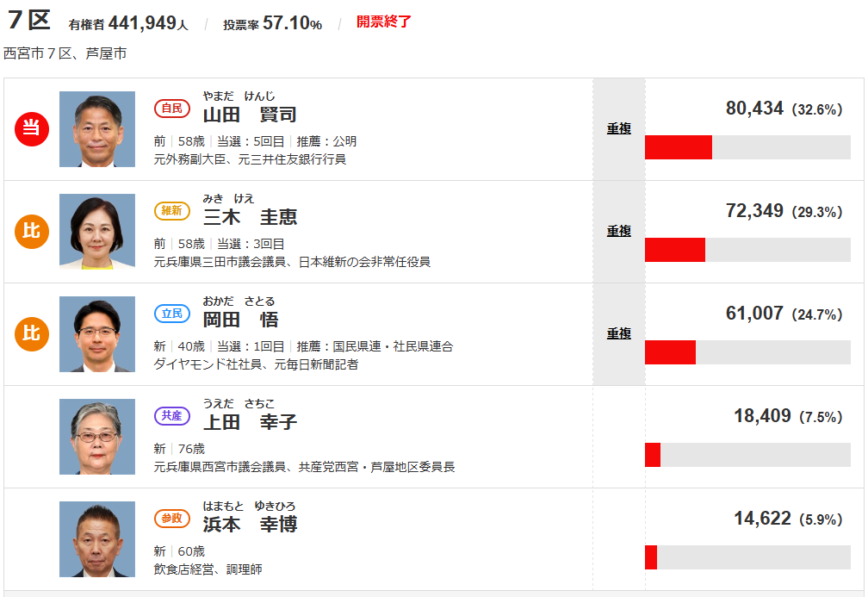Open 三木 圭恵 candidate photo
The width and height of the screenshot is (868, 597).
click(x=97, y=232)
